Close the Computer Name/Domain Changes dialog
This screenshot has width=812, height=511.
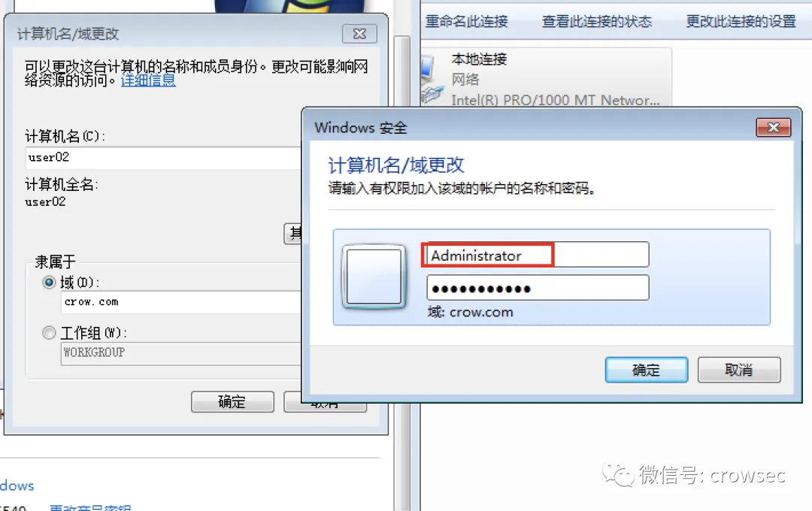click(x=359, y=34)
